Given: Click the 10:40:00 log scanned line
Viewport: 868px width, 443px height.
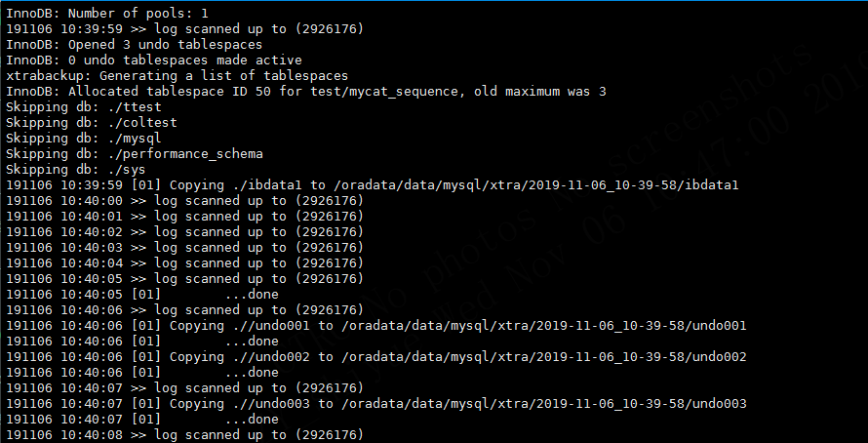Looking at the screenshot, I should [185, 200].
